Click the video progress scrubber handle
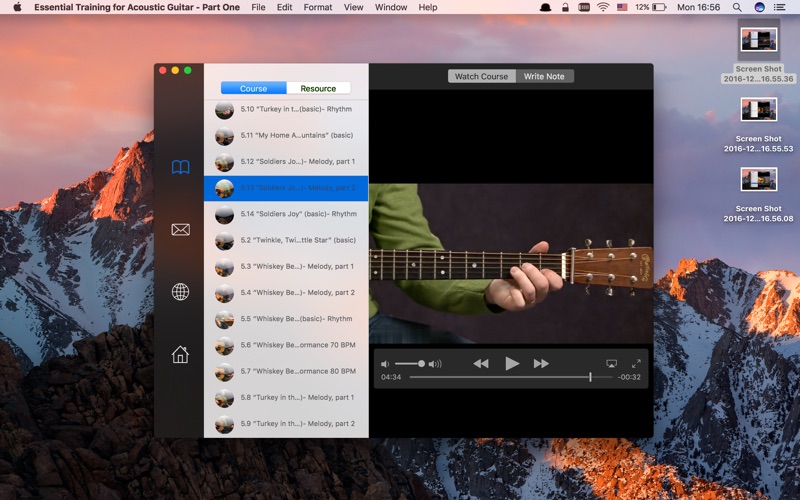The height and width of the screenshot is (500, 800). [x=590, y=377]
